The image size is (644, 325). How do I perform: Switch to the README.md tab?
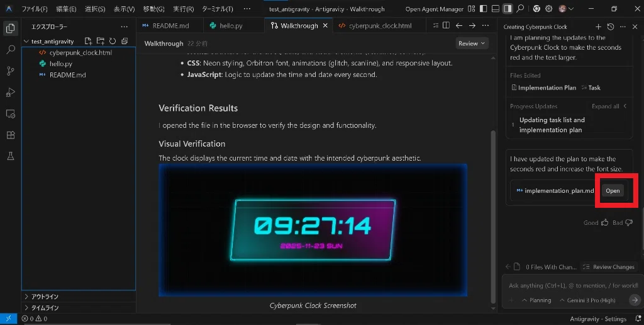click(170, 25)
